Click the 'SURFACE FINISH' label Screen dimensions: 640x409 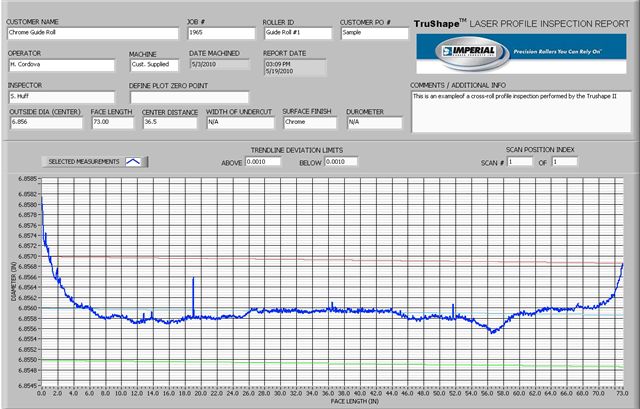pyautogui.click(x=307, y=111)
